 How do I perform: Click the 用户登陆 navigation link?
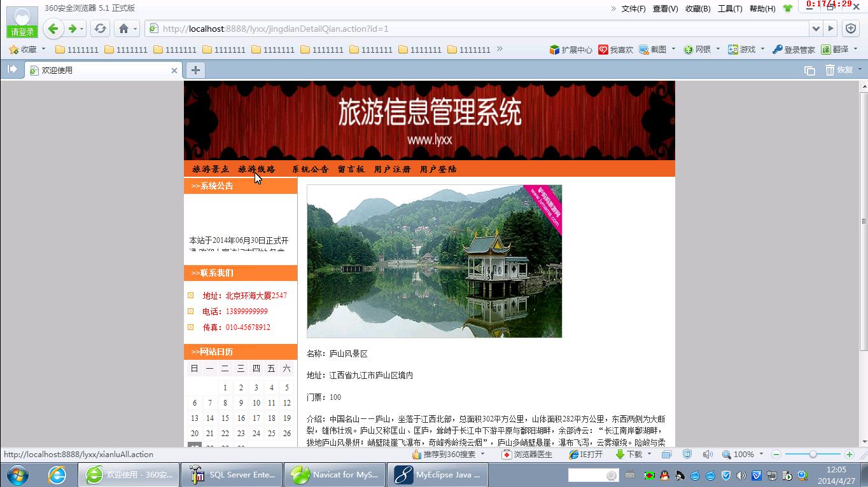(x=438, y=169)
